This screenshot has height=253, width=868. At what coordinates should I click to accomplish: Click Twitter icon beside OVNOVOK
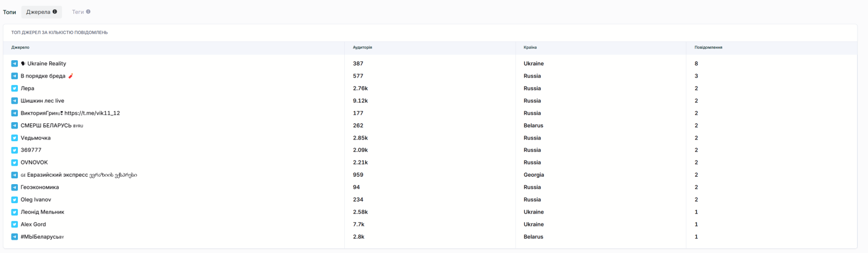click(x=14, y=163)
